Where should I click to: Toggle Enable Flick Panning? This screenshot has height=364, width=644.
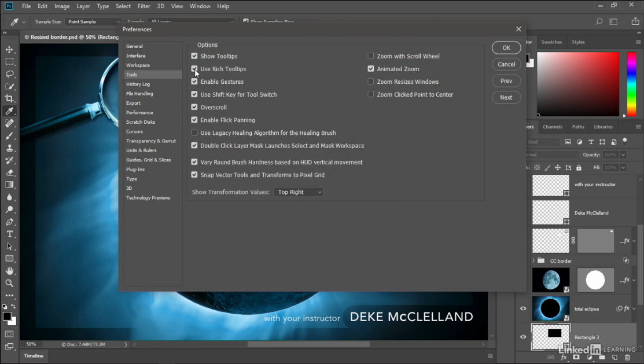coord(194,120)
